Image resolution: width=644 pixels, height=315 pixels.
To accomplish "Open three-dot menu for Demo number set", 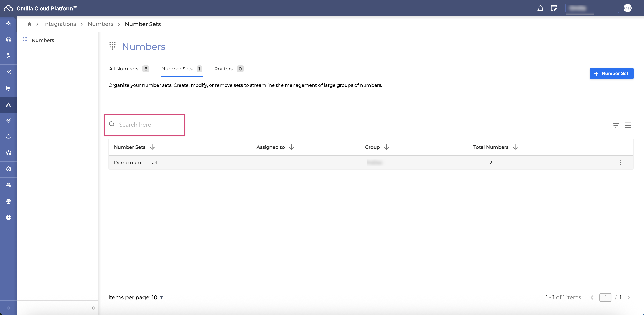I will coord(620,163).
